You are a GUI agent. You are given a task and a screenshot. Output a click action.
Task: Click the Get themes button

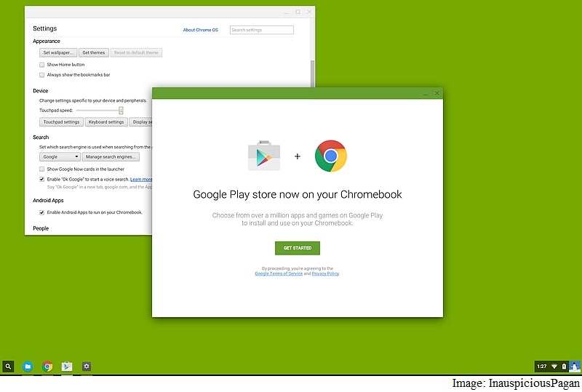(x=94, y=52)
